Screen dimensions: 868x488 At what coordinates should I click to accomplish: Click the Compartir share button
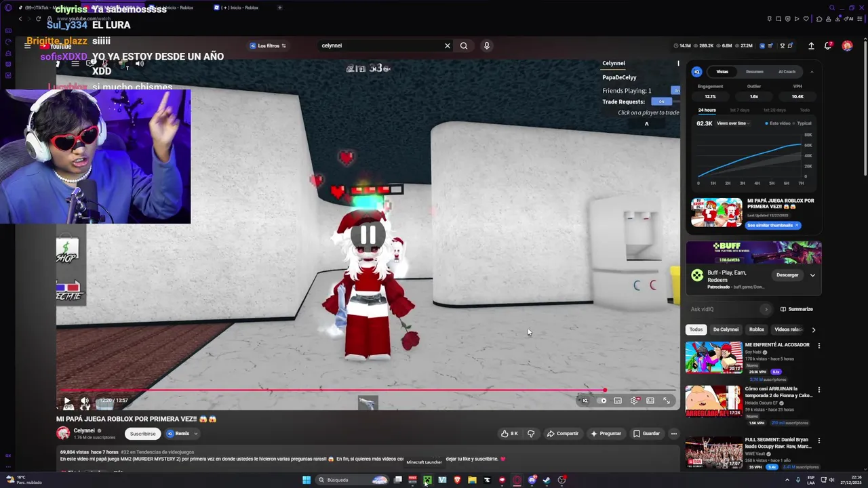coord(563,434)
